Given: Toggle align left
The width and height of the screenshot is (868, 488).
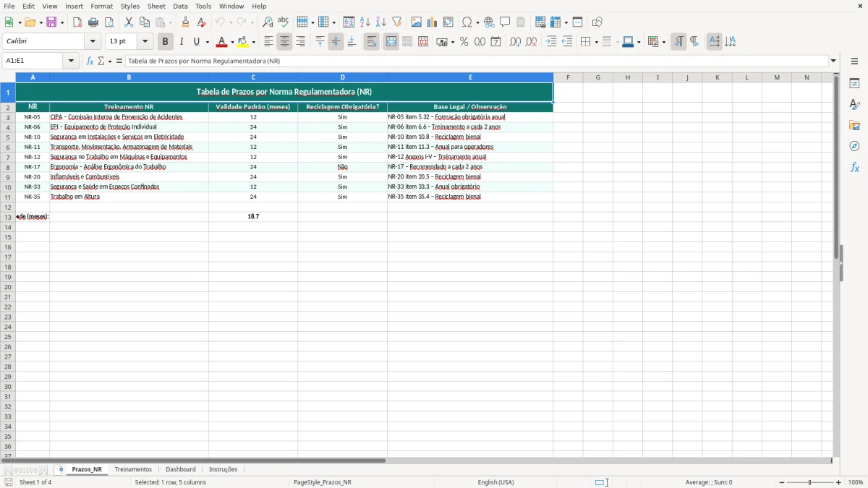Looking at the screenshot, I should (268, 42).
